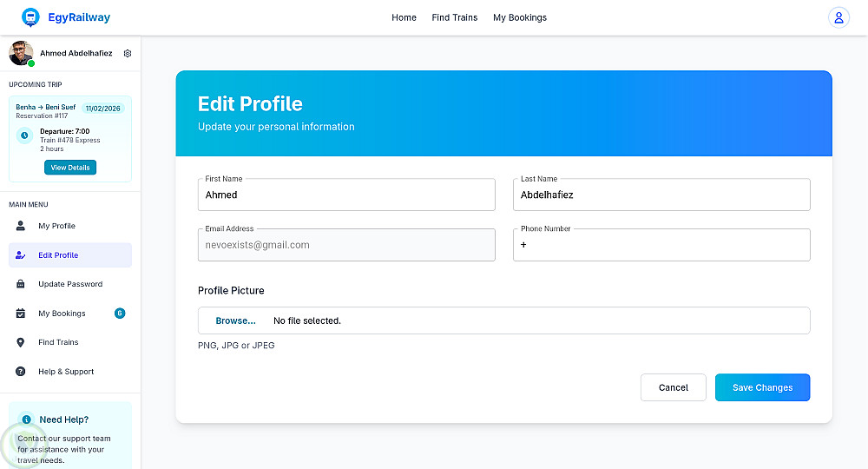Click into the Phone Number field
The image size is (868, 469).
tap(661, 246)
